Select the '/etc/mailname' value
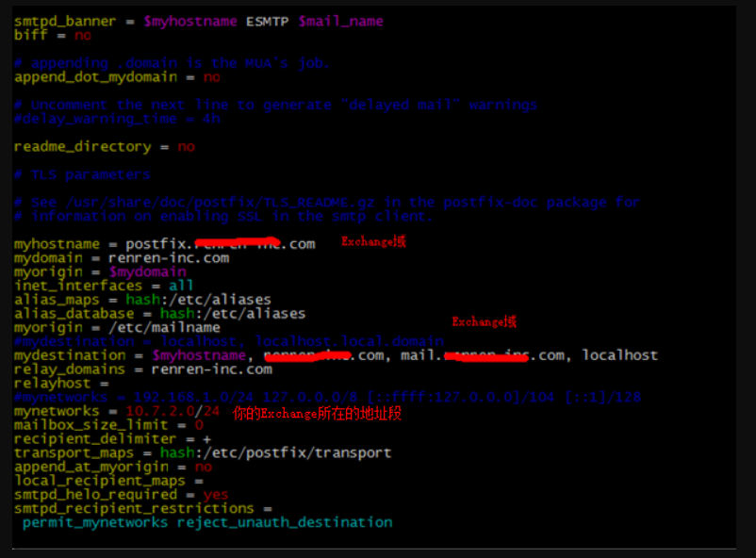 coord(164,328)
